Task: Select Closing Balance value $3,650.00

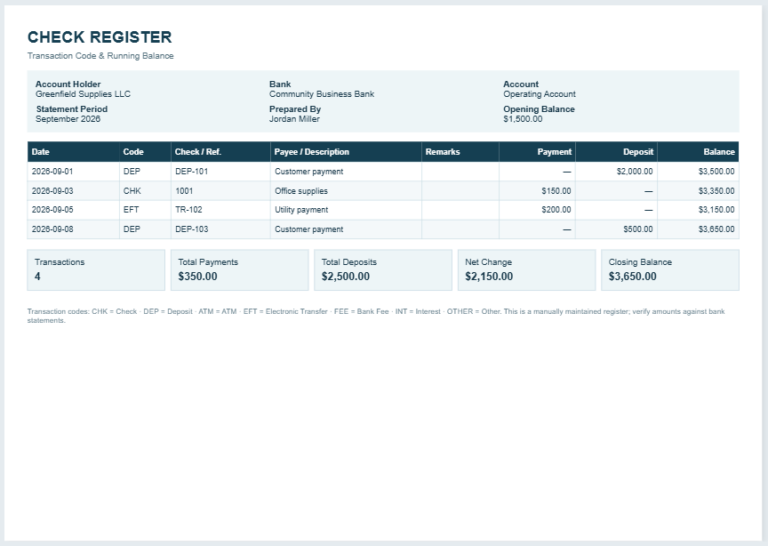Action: click(632, 276)
